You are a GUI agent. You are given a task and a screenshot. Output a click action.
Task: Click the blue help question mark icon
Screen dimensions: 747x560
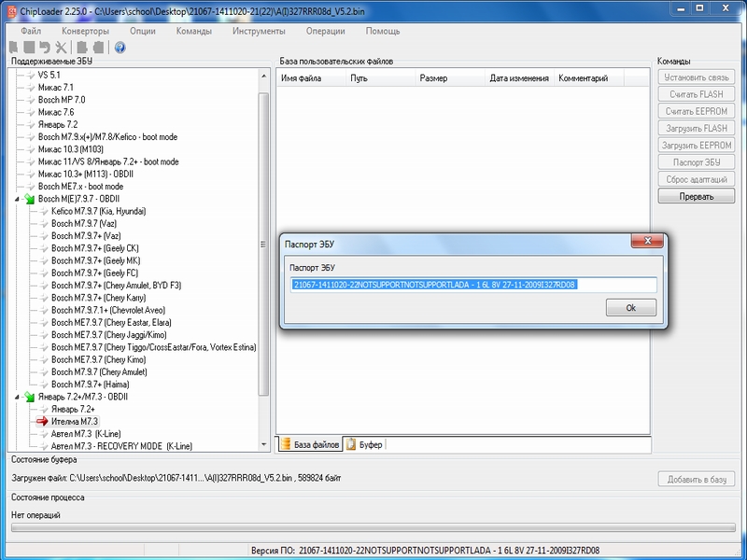[121, 48]
